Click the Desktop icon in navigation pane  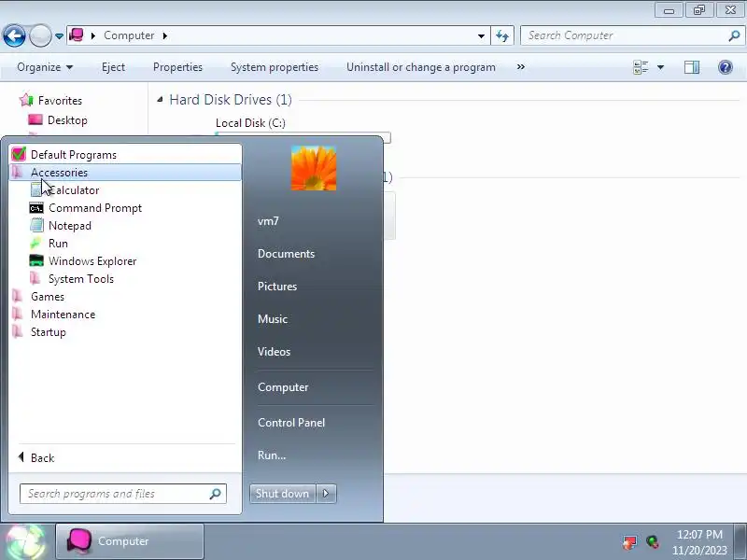(x=35, y=120)
